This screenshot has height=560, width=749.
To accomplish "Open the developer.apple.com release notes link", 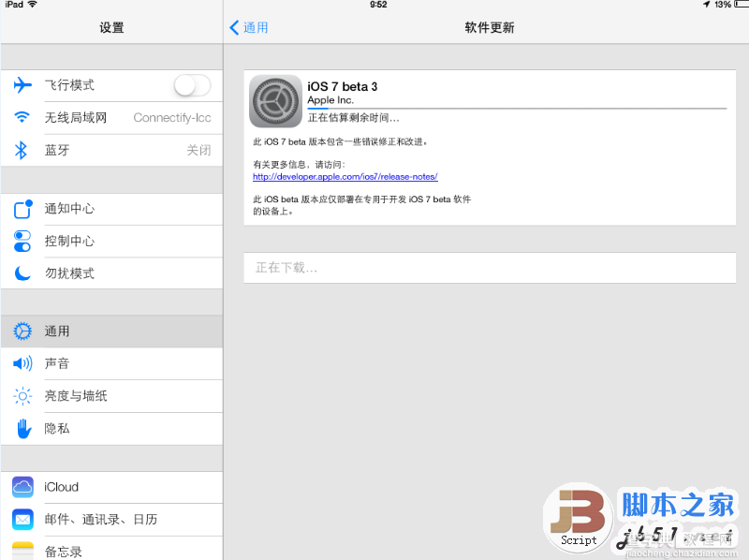I will [345, 177].
